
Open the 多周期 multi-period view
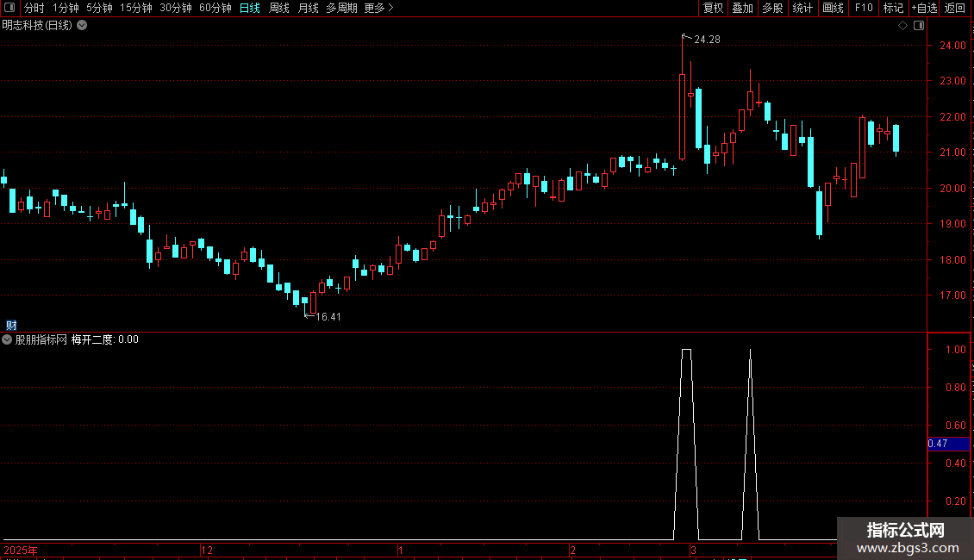click(x=341, y=8)
